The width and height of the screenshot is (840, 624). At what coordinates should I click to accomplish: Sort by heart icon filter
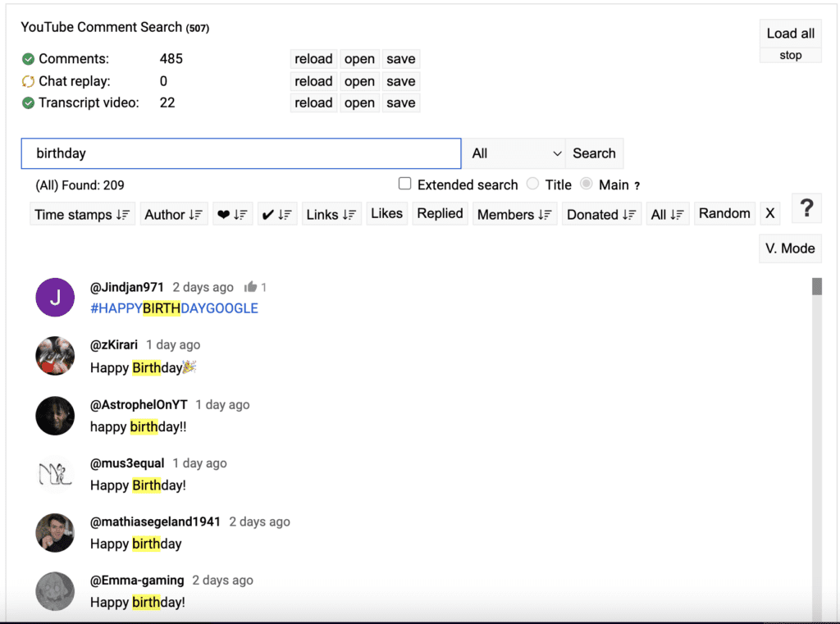232,214
